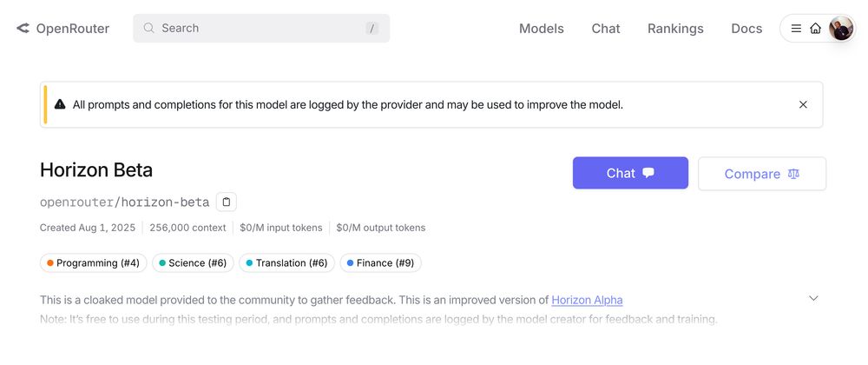Open the Models nav item

(542, 29)
